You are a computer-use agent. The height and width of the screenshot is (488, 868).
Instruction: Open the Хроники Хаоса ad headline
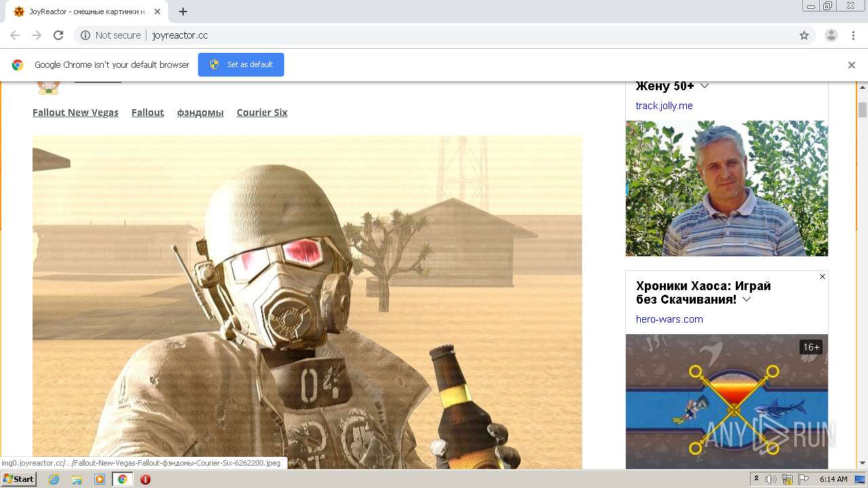(703, 293)
